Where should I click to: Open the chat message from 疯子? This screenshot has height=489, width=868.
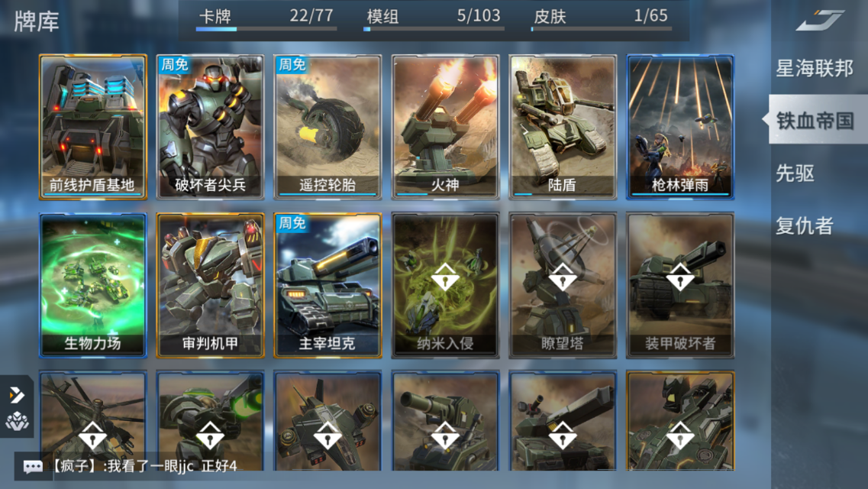(144, 466)
